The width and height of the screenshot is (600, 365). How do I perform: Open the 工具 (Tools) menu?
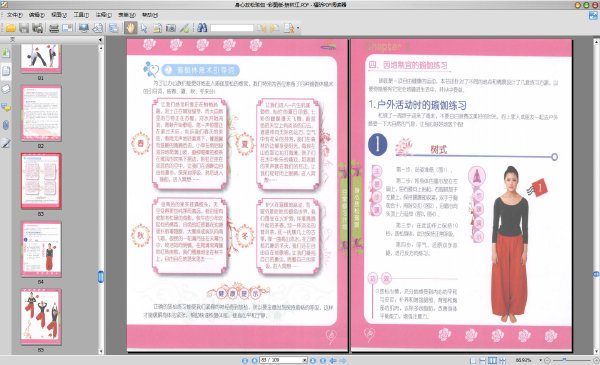pyautogui.click(x=81, y=15)
